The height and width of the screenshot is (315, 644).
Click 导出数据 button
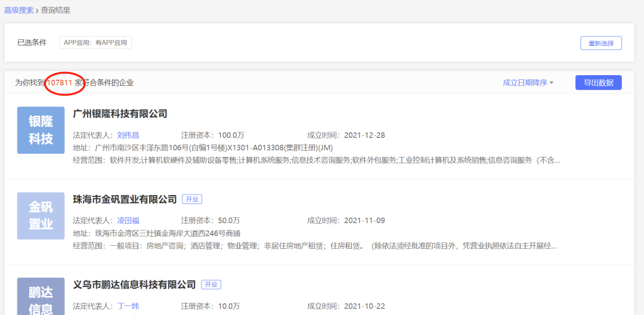point(599,82)
